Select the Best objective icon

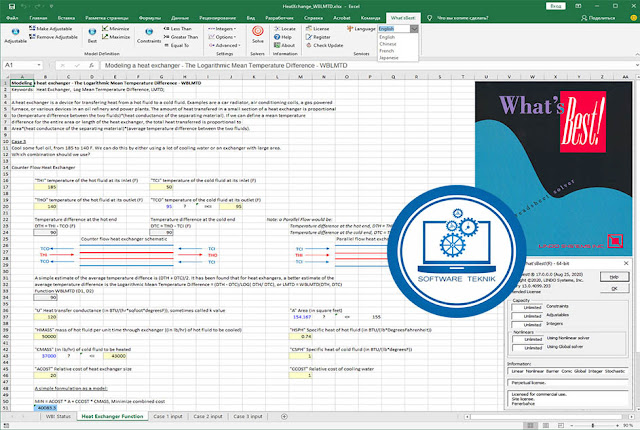(92, 32)
